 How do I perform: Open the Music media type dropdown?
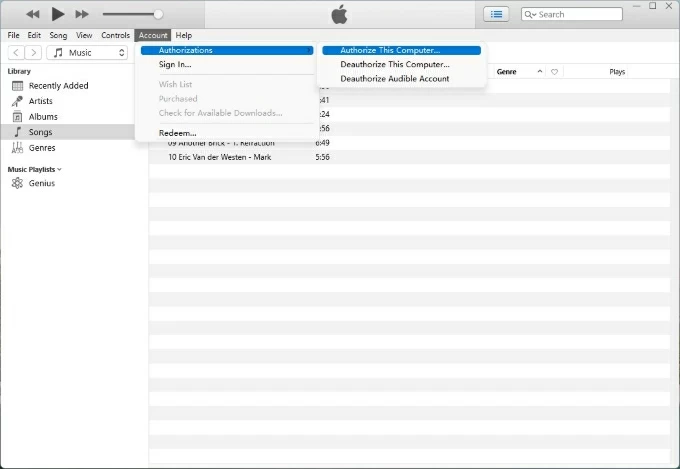(88, 52)
